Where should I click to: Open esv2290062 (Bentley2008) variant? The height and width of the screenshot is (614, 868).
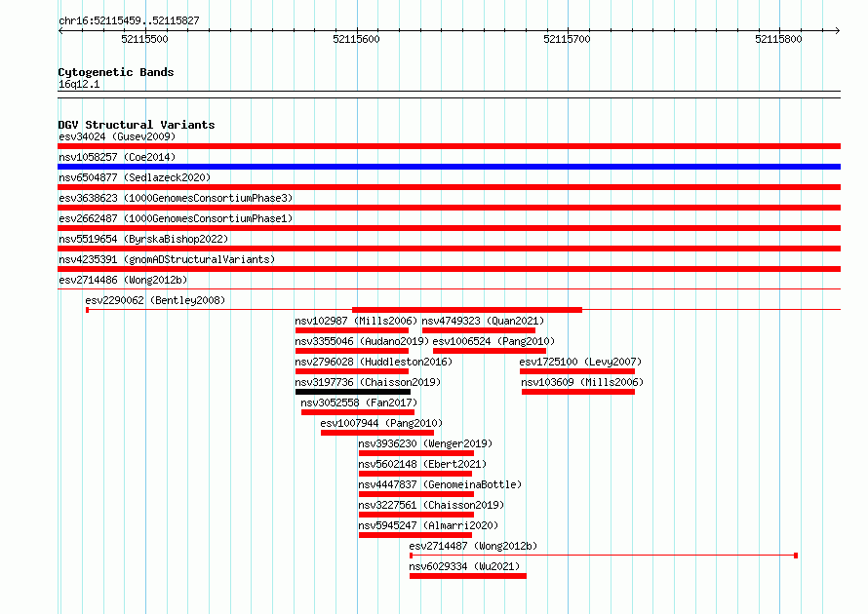click(x=155, y=300)
